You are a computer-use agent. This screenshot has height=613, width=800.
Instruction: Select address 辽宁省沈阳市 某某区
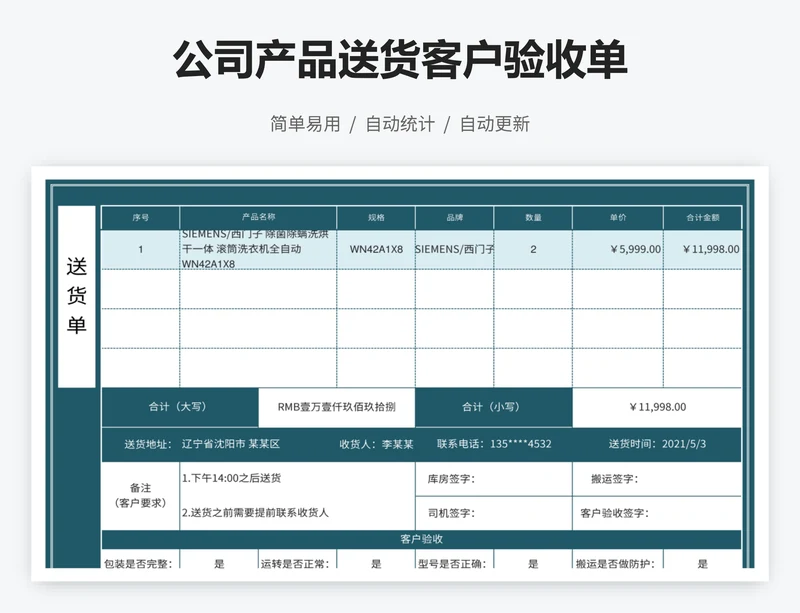pos(231,444)
